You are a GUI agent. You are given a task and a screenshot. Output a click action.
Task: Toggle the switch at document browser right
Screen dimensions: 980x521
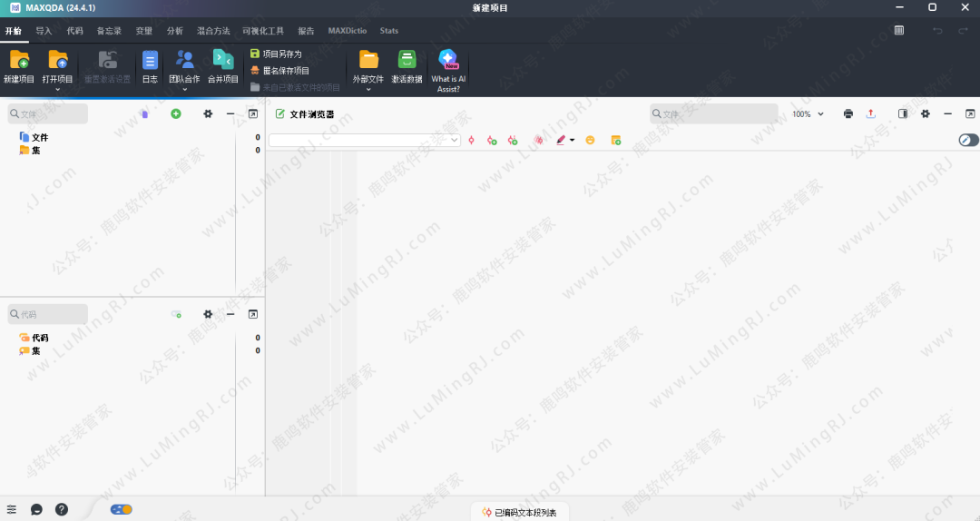[x=968, y=140]
